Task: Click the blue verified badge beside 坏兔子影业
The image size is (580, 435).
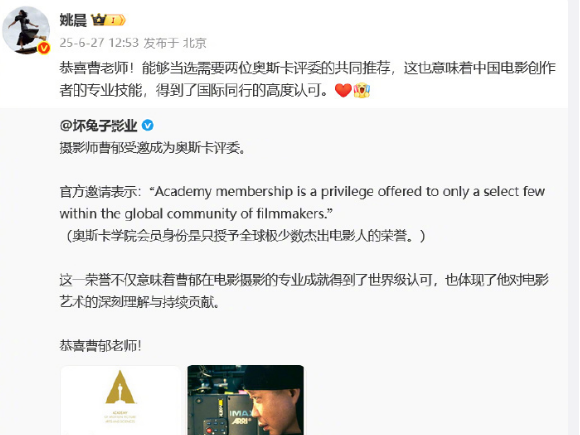Action: (148, 126)
